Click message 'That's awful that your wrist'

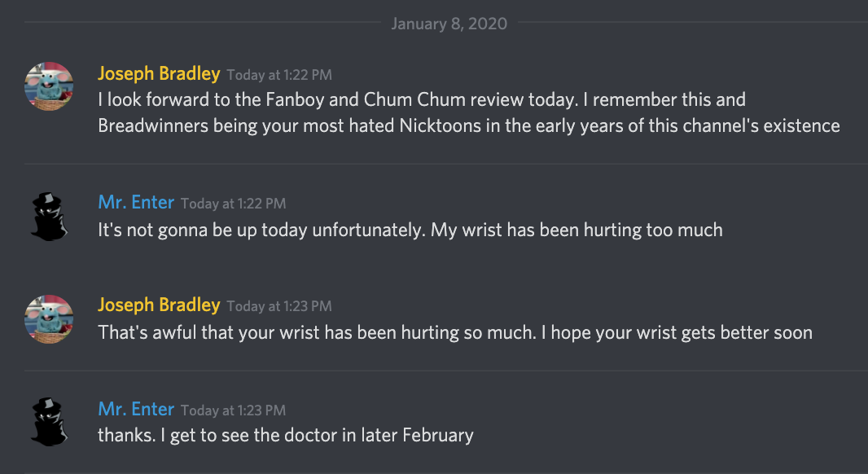click(455, 333)
